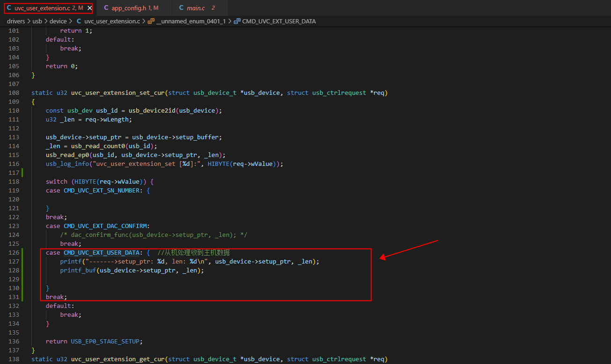Click the C file icon in the breadcrumb
The width and height of the screenshot is (611, 364).
(x=79, y=21)
